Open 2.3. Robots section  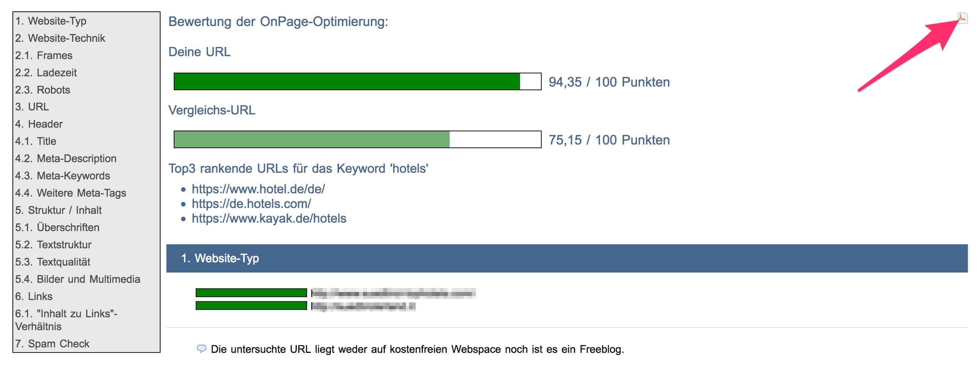pyautogui.click(x=42, y=90)
